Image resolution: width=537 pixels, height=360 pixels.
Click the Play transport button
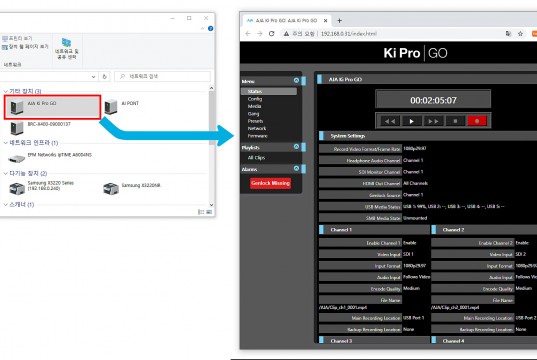pyautogui.click(x=411, y=121)
